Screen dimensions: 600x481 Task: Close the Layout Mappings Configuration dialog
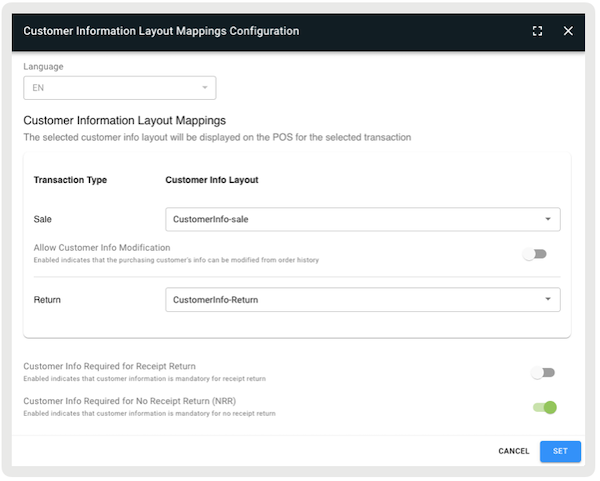[568, 31]
